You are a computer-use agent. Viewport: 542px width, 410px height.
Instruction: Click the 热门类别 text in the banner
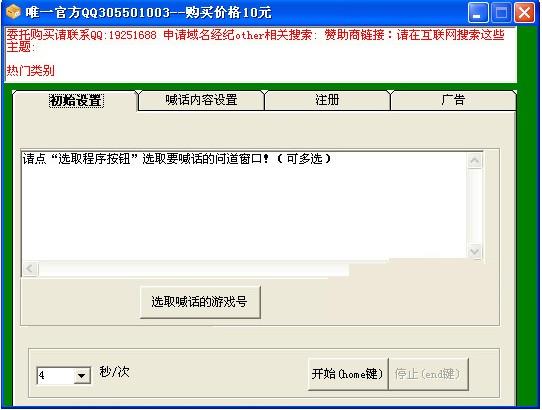pyautogui.click(x=30, y=71)
